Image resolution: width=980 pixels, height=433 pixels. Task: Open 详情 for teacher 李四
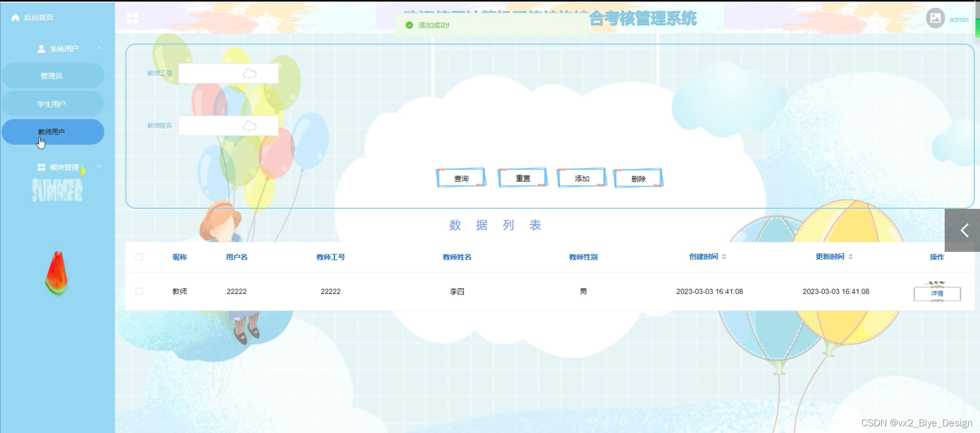tap(937, 293)
